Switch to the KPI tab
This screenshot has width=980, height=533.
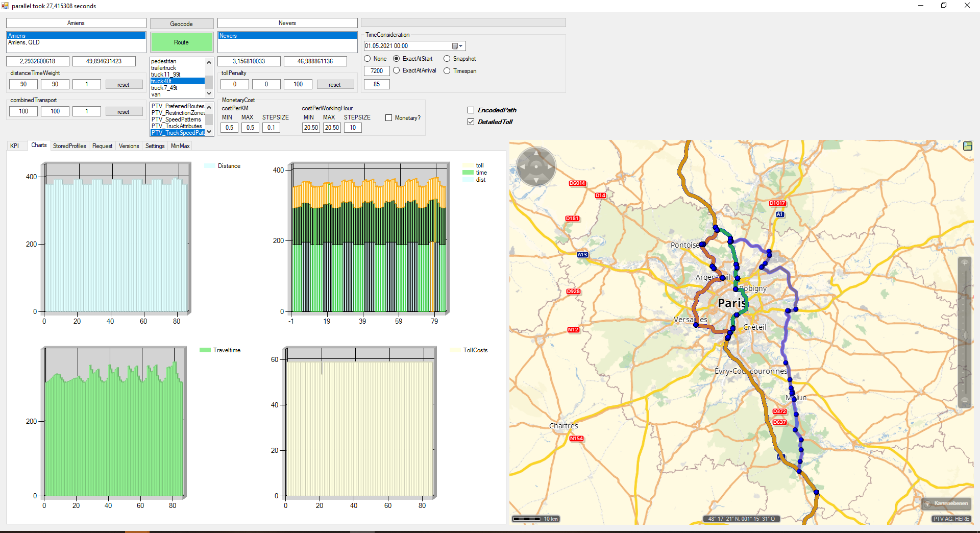[15, 146]
